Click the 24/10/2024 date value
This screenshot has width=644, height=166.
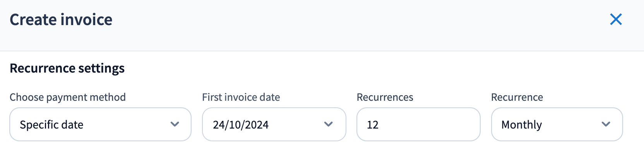(241, 125)
